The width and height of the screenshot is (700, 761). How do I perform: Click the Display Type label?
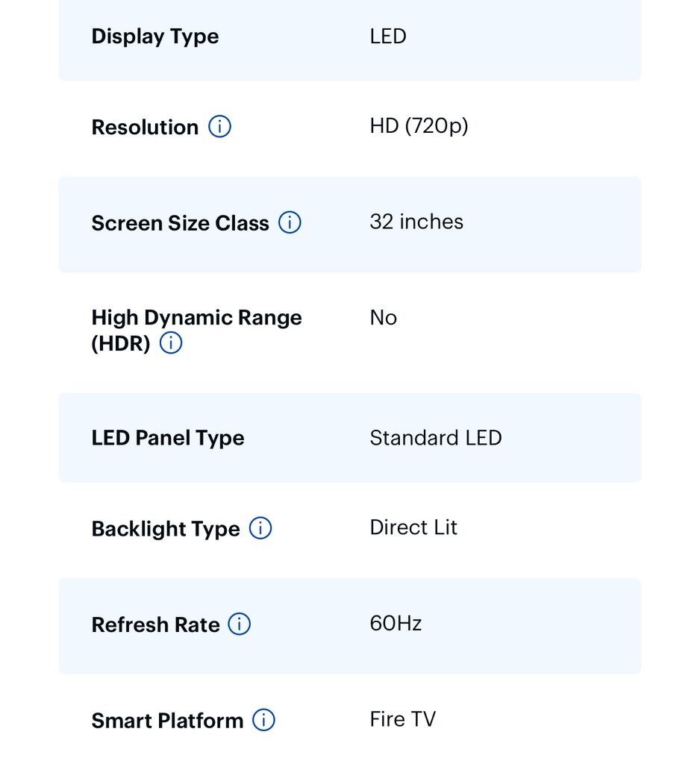pyautogui.click(x=155, y=37)
